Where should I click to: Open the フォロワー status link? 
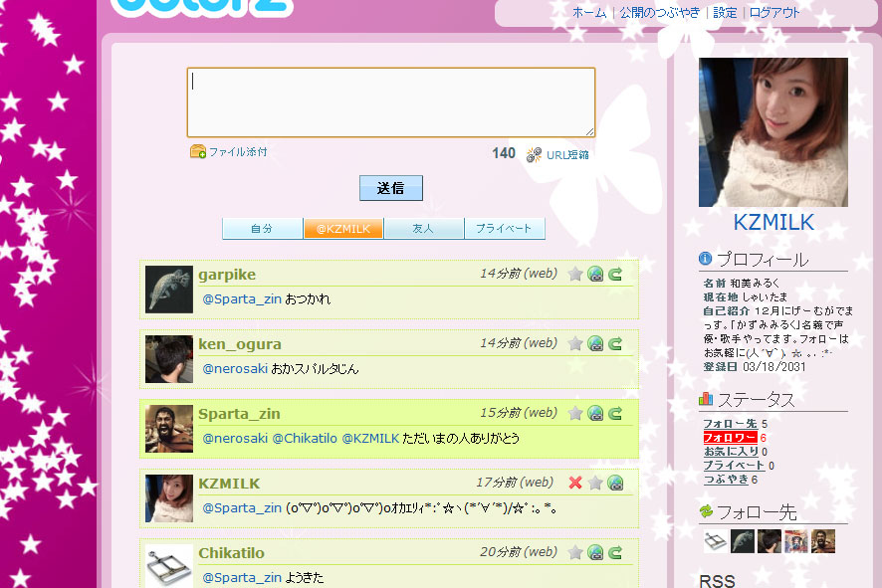(x=730, y=438)
